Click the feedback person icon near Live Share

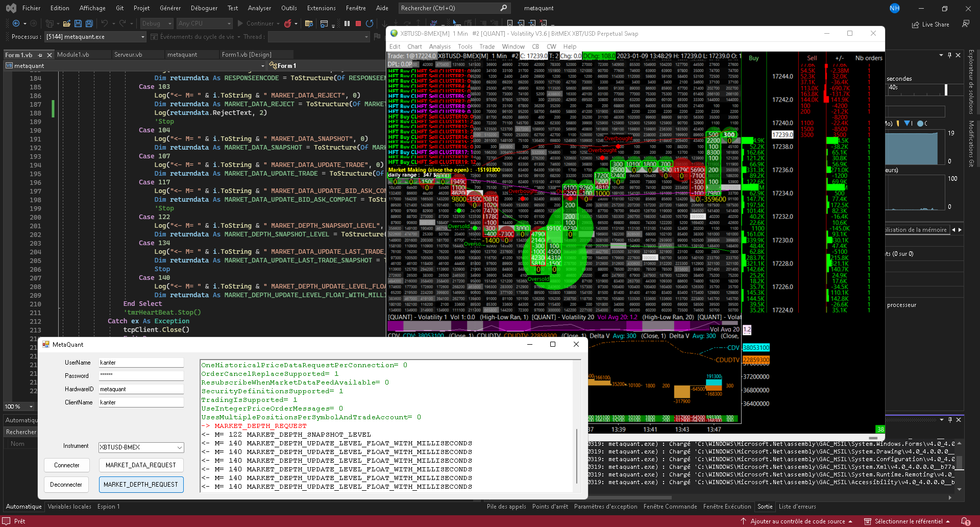pyautogui.click(x=965, y=24)
